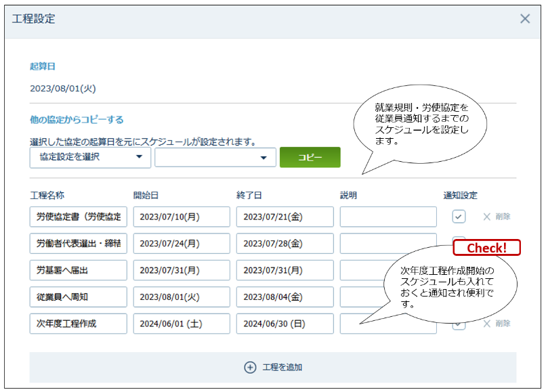Edit the 労使協定書 process name field
546x392 pixels.
coord(79,217)
